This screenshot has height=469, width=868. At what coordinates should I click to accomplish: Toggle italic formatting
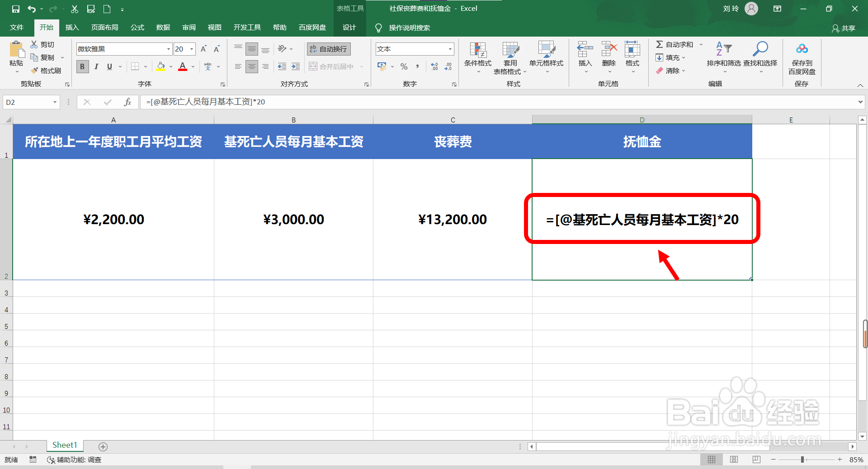point(96,66)
